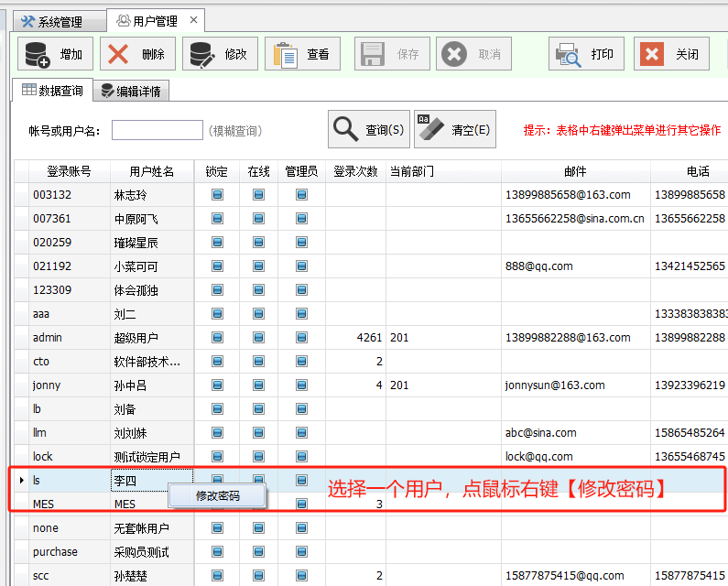Toggle 管理员 checkbox for user scc
The width and height of the screenshot is (728, 586).
[301, 576]
